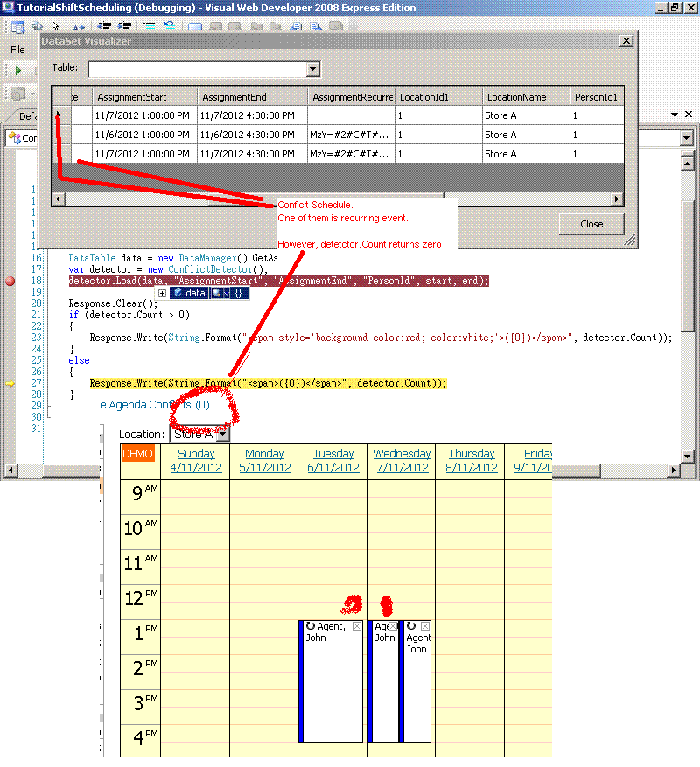Click the comment out lines toolbar icon
The height and width of the screenshot is (767, 700).
point(150,25)
